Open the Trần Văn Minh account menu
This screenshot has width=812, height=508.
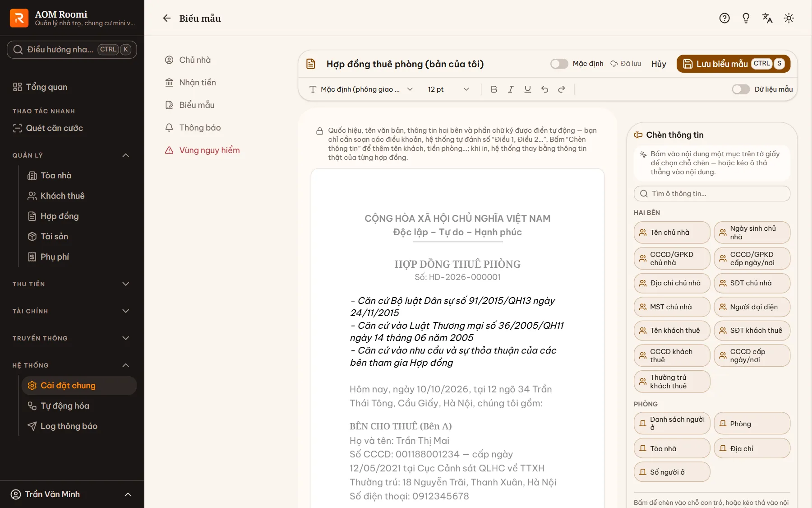pos(72,494)
